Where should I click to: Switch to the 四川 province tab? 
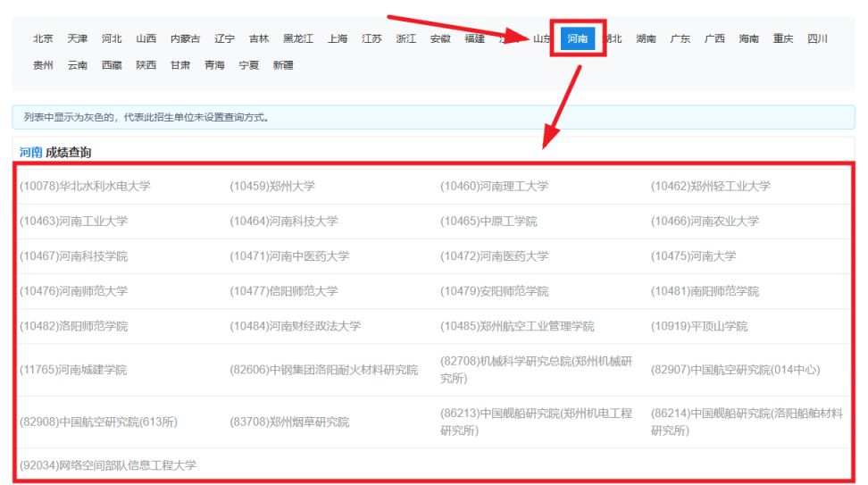[818, 38]
